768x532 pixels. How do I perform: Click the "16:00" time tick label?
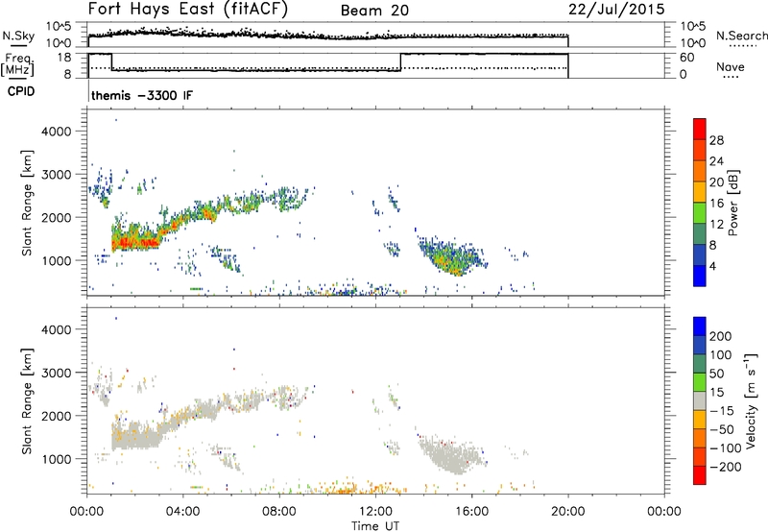[471, 512]
